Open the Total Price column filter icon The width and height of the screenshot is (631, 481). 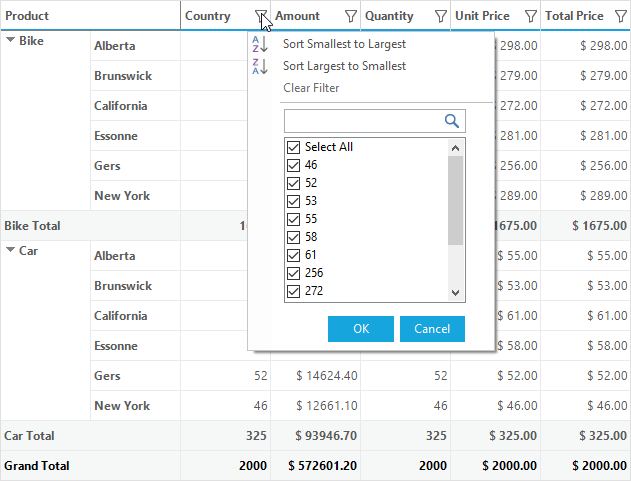click(621, 16)
